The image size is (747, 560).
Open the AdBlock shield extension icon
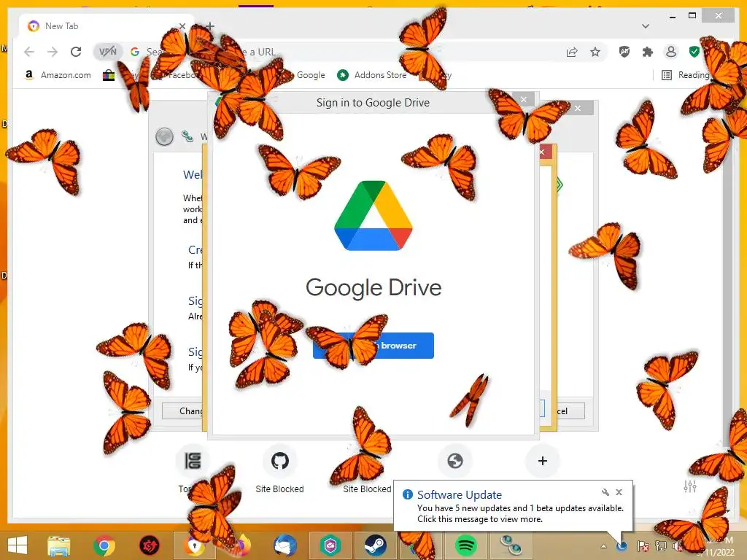[x=624, y=52]
